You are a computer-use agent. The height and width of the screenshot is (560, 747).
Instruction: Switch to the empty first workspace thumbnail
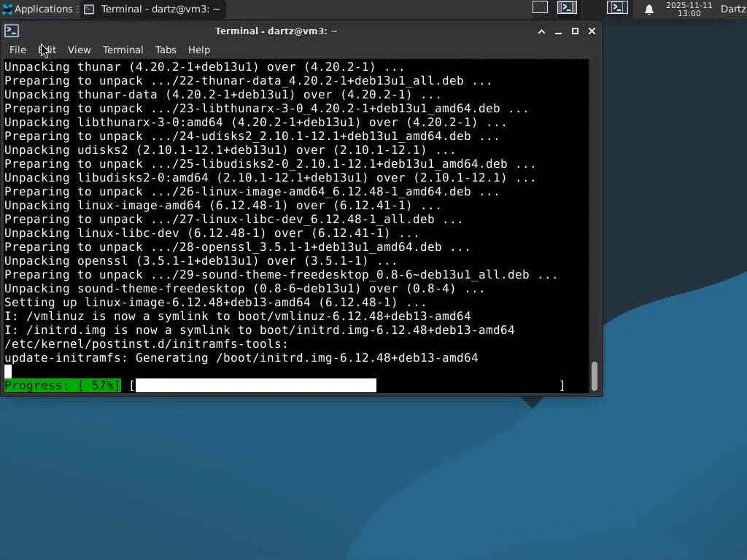[540, 7]
